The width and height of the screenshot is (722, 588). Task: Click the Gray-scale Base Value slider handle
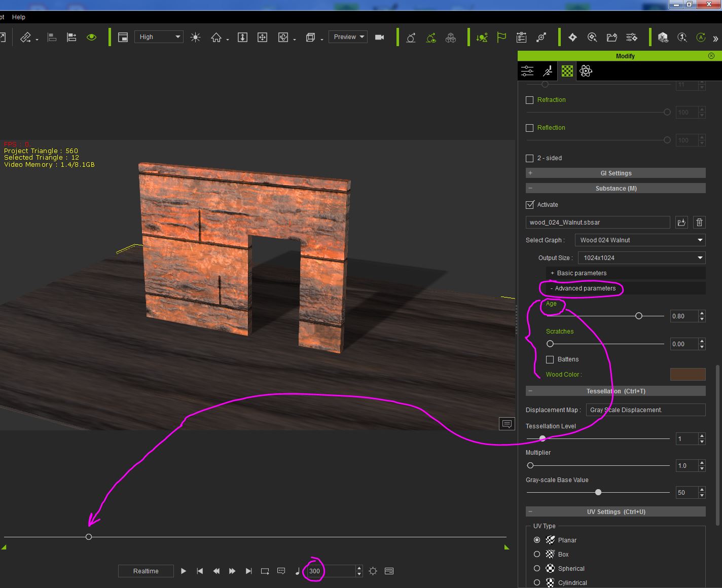pyautogui.click(x=598, y=492)
